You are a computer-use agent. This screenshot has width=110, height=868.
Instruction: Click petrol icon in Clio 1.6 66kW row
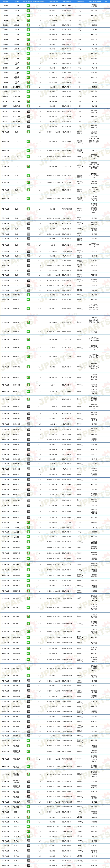(x=28, y=199)
